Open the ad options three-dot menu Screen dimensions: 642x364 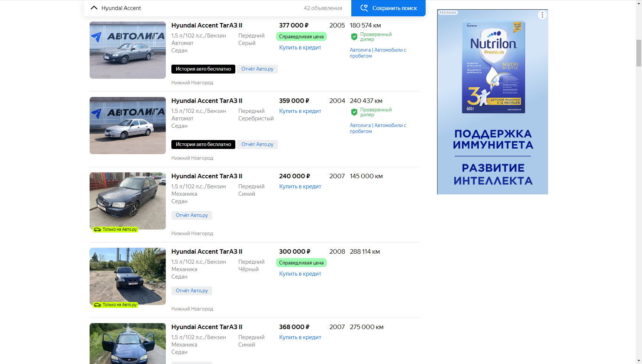pyautogui.click(x=542, y=15)
